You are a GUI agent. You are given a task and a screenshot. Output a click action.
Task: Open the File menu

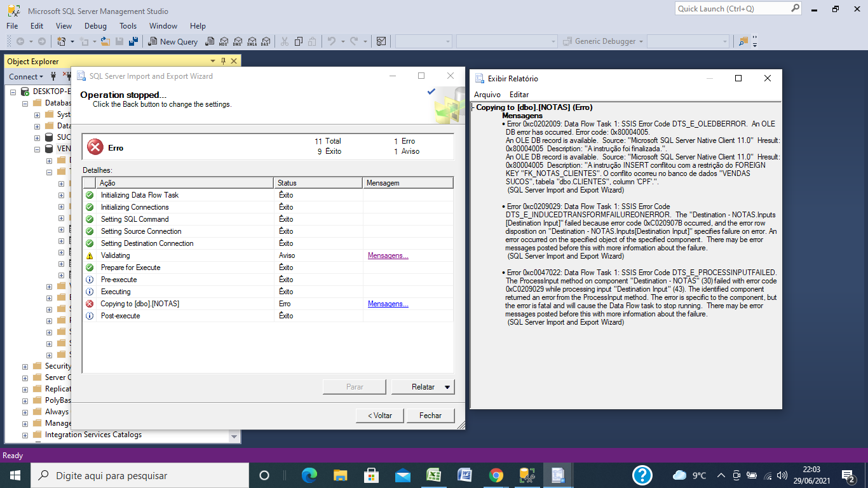(12, 26)
